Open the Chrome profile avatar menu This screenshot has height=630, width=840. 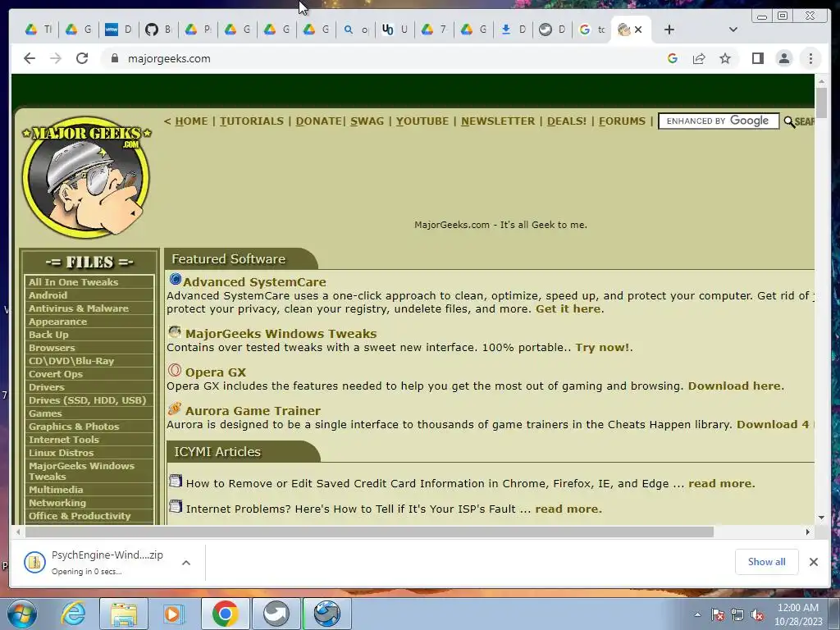pos(783,58)
